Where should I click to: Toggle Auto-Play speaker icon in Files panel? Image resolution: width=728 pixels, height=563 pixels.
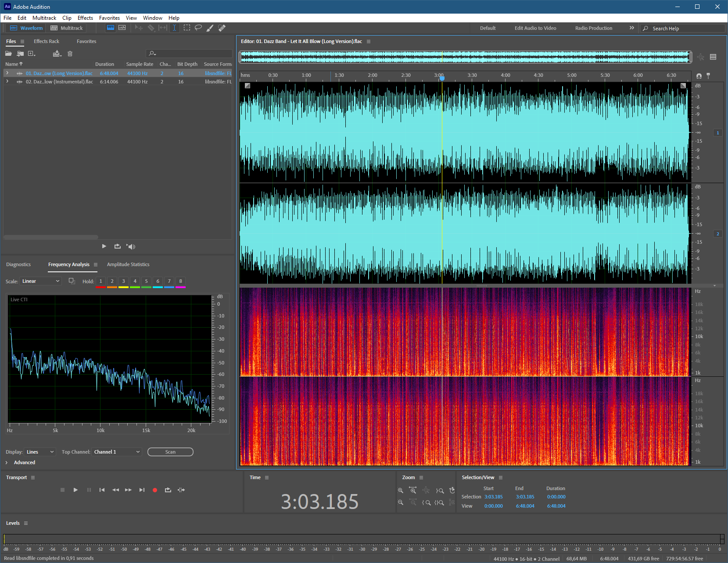[x=131, y=246]
